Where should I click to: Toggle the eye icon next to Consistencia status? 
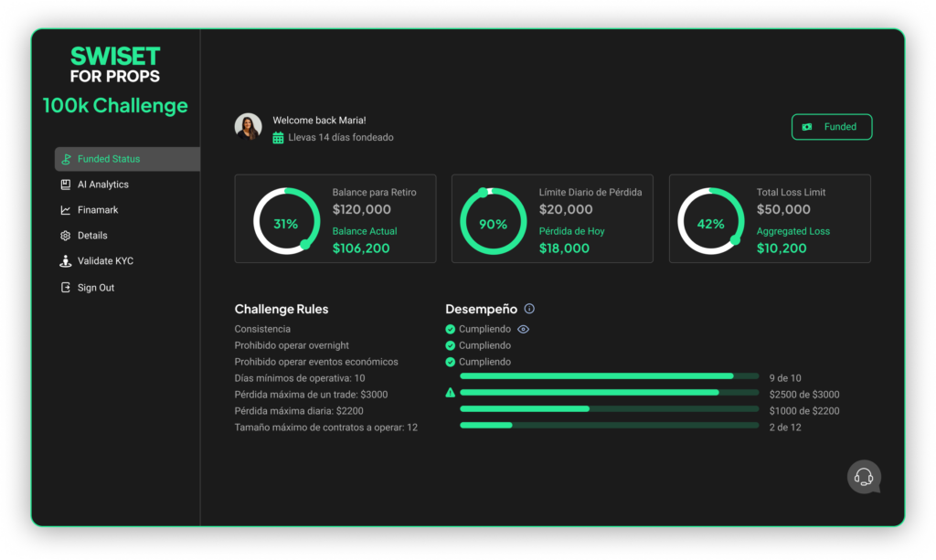click(524, 329)
